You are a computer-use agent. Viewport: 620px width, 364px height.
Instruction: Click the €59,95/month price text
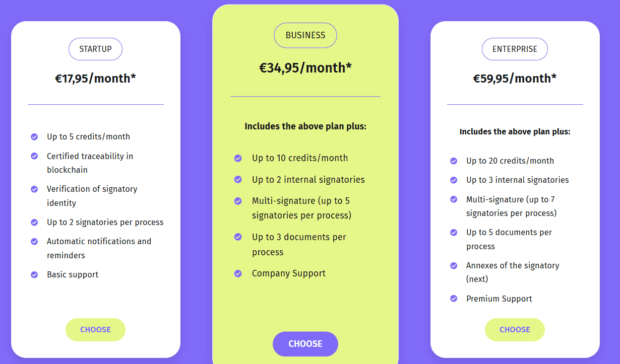515,79
